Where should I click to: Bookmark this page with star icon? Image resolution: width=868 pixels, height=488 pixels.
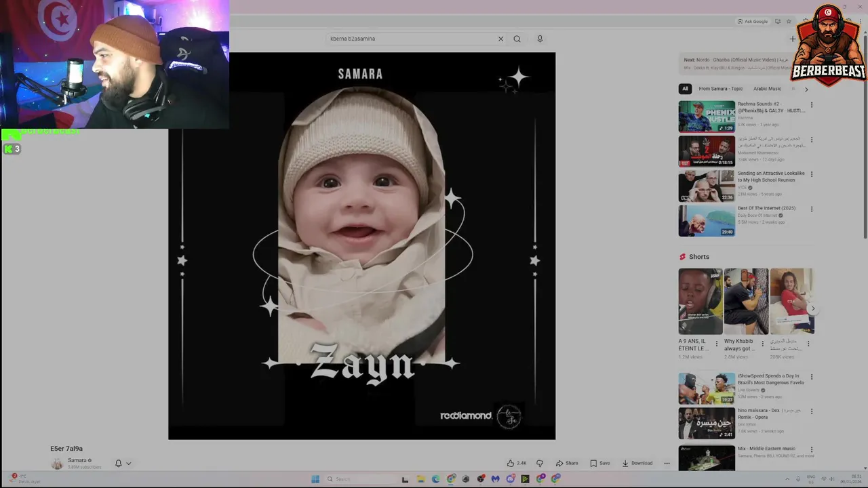[788, 21]
